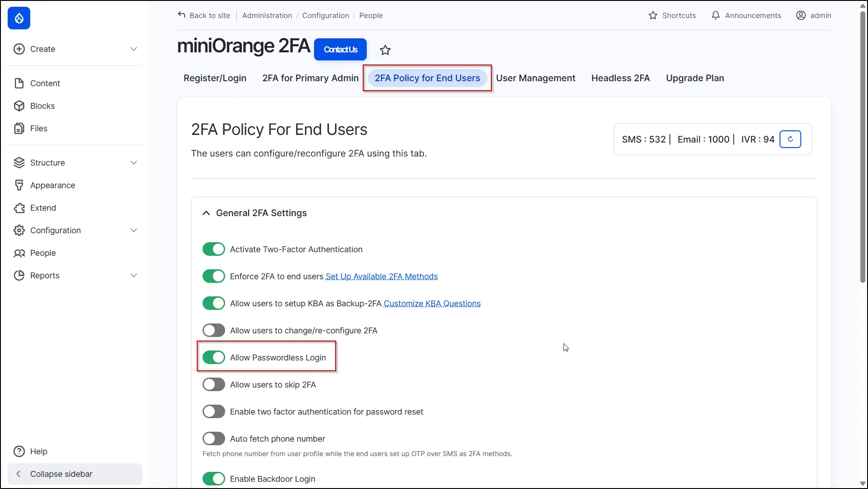868x489 pixels.
Task: Click the Announcements bell icon
Action: (x=716, y=15)
